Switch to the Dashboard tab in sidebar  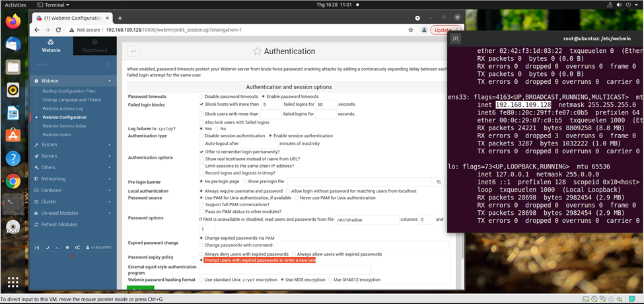tap(95, 46)
